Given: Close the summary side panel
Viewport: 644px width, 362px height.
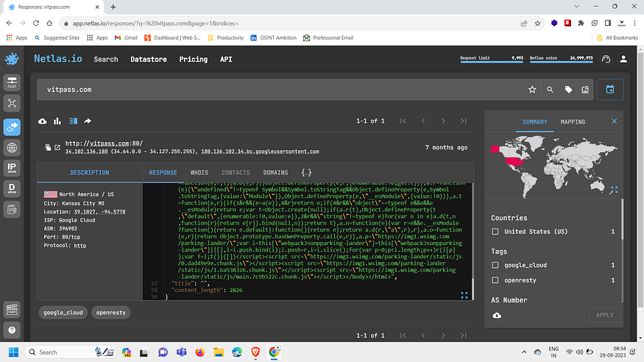Looking at the screenshot, I should 614,121.
